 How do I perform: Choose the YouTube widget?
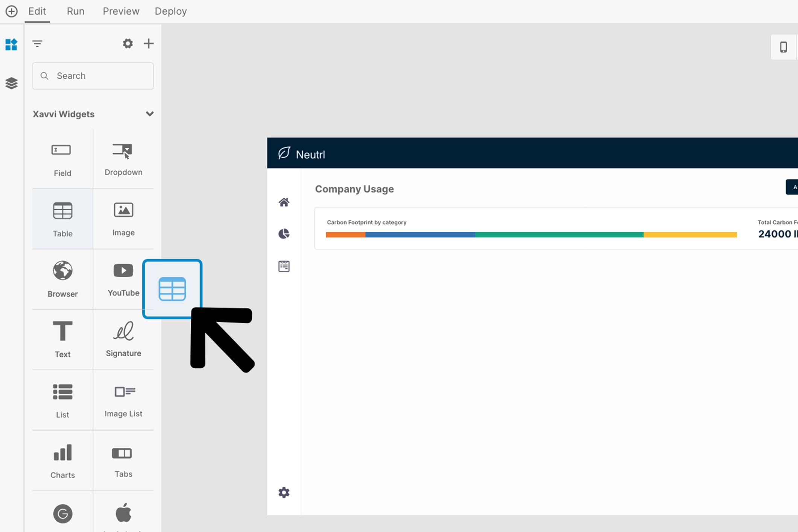click(x=123, y=279)
